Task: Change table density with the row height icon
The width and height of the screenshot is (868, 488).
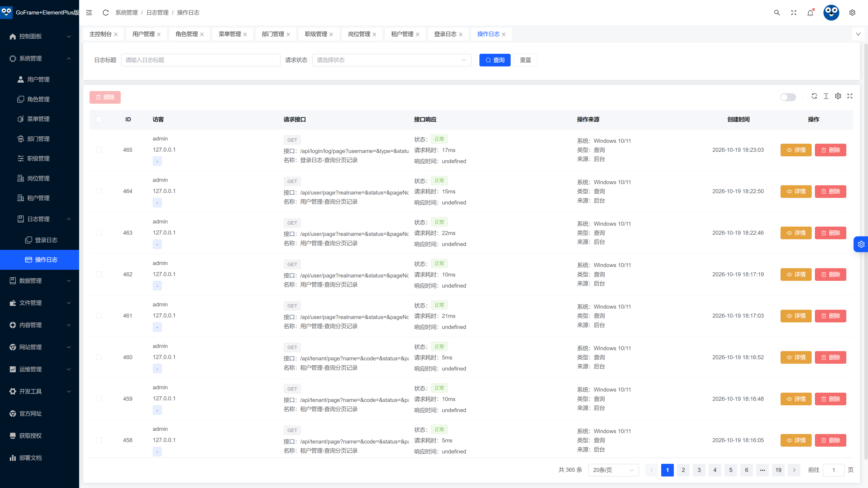Action: tap(826, 96)
